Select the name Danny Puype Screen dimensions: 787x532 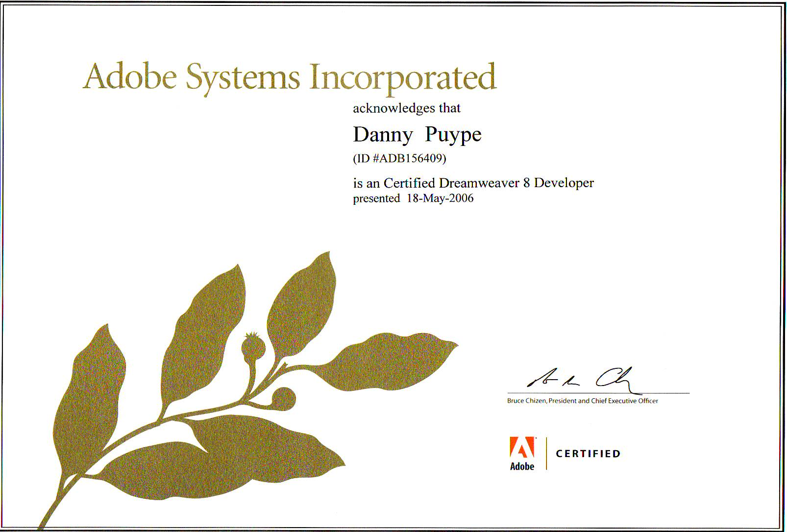[417, 135]
